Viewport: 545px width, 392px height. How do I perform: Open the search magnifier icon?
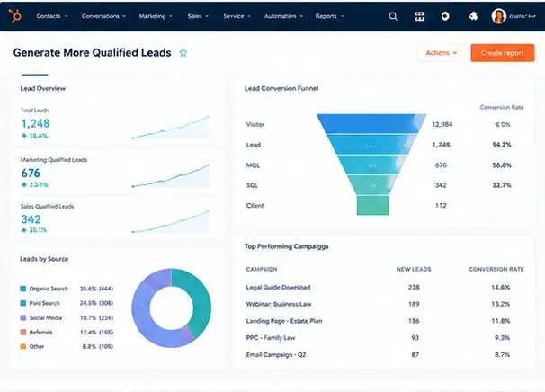click(393, 16)
